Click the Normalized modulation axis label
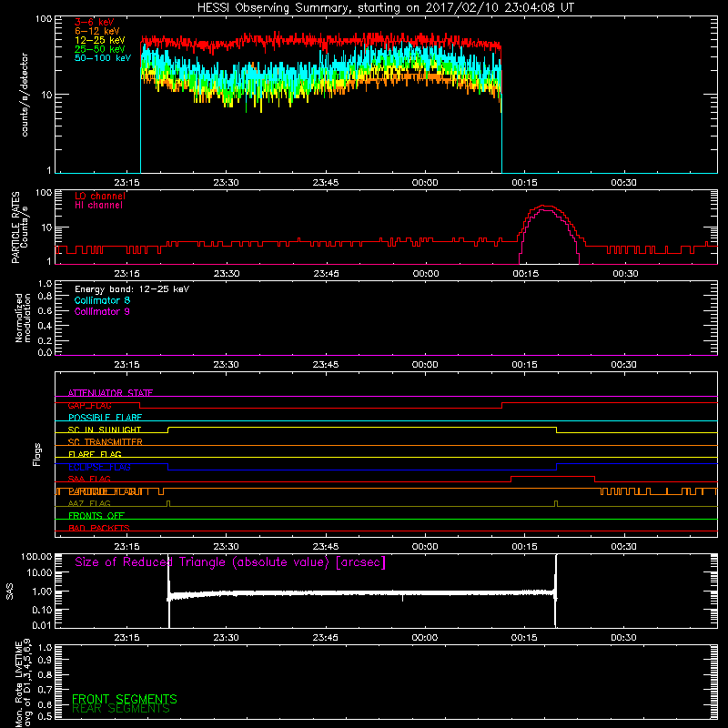 (23, 318)
